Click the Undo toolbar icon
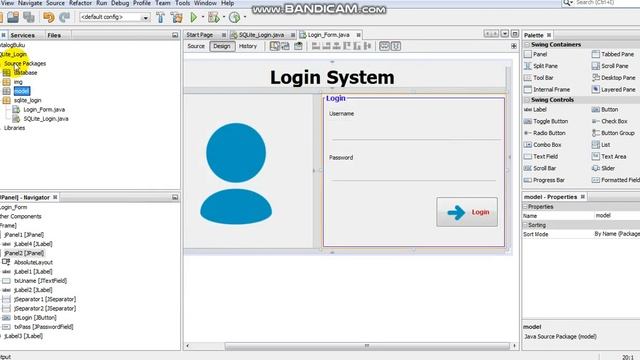Image resolution: width=640 pixels, height=360 pixels. coord(49,17)
